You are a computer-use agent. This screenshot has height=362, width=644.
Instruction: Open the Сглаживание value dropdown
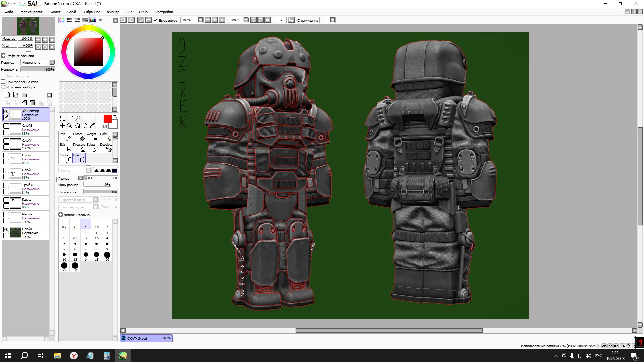coord(332,20)
